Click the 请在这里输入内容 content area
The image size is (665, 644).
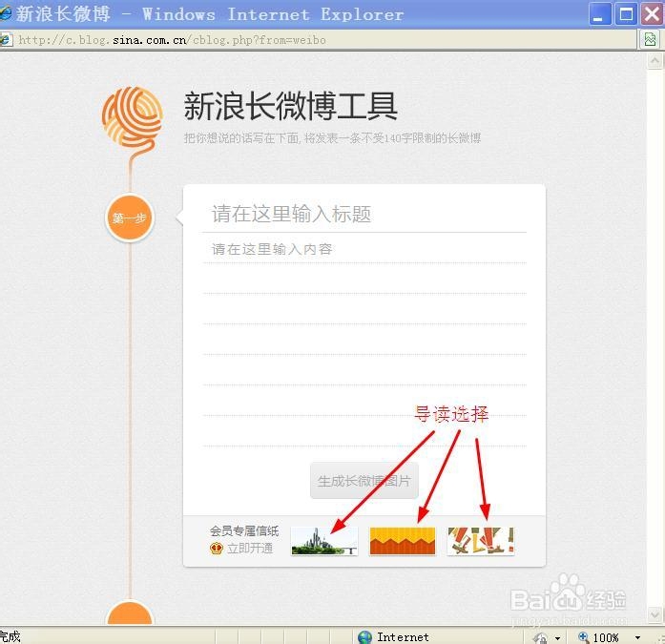pos(364,346)
